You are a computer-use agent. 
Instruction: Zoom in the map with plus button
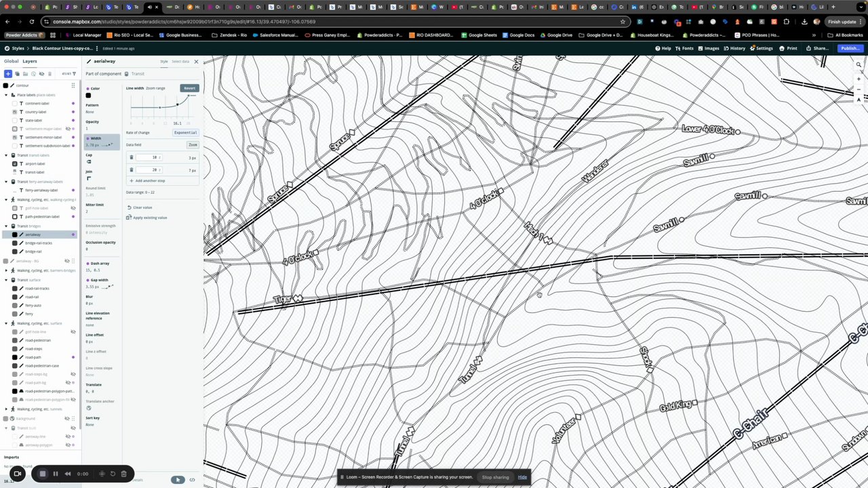[x=858, y=79]
